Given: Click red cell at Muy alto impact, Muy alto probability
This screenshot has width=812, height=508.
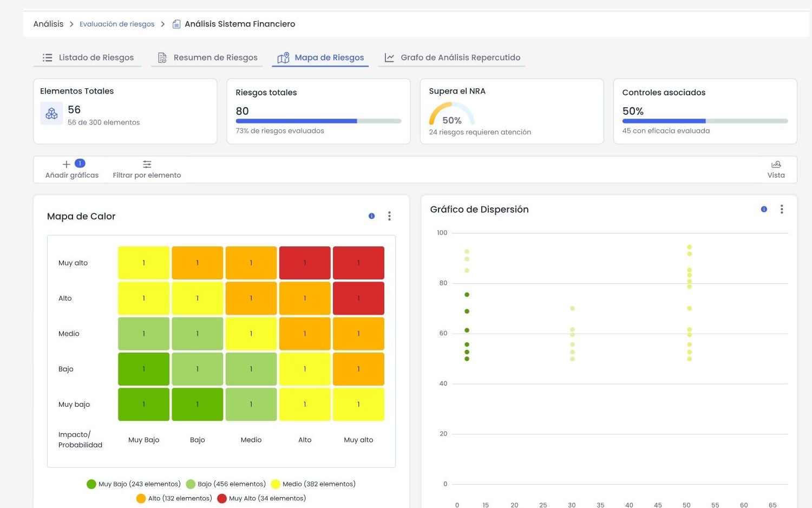Looking at the screenshot, I should [x=358, y=263].
